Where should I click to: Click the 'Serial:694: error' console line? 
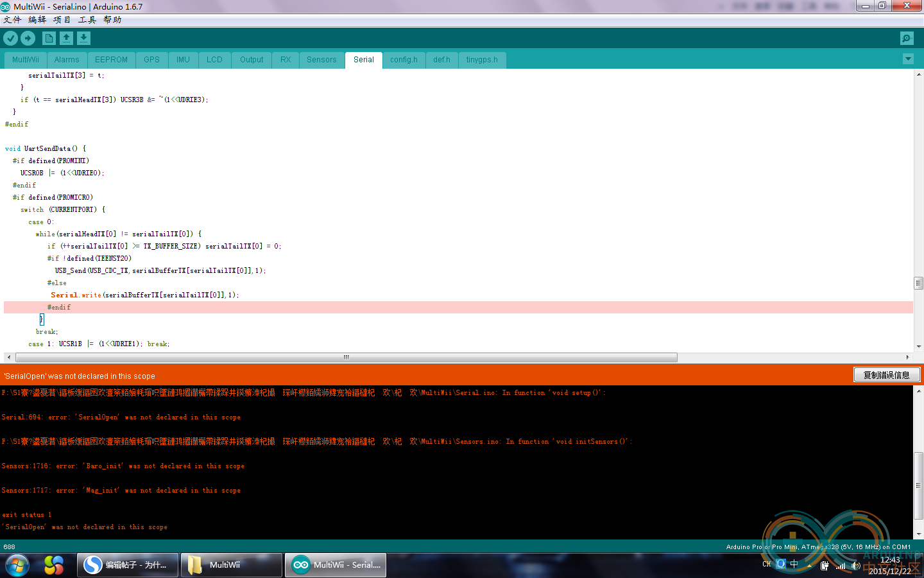tap(121, 417)
